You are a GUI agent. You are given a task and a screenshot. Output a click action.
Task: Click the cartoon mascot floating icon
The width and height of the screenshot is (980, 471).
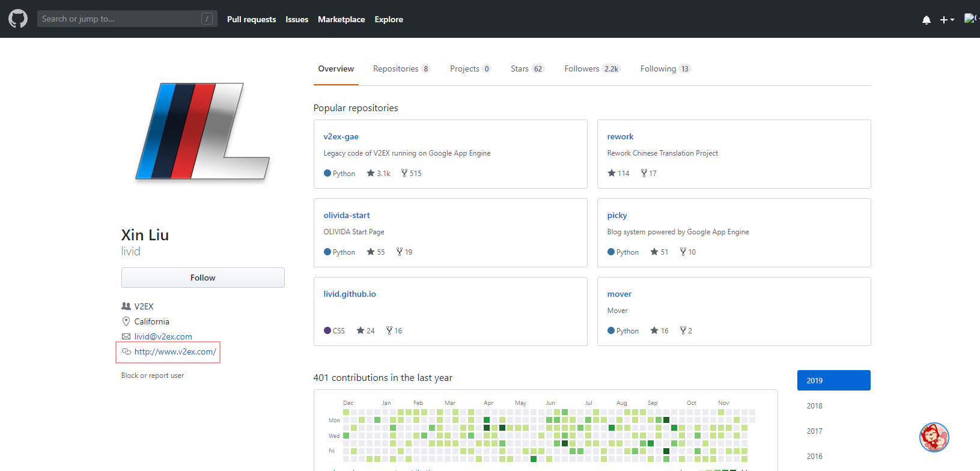[x=934, y=437]
